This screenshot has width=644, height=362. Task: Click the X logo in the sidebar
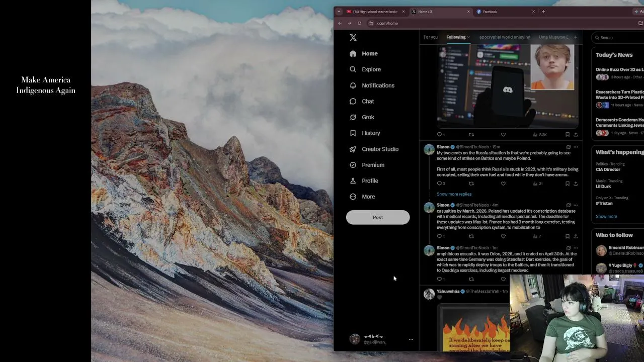tap(353, 38)
